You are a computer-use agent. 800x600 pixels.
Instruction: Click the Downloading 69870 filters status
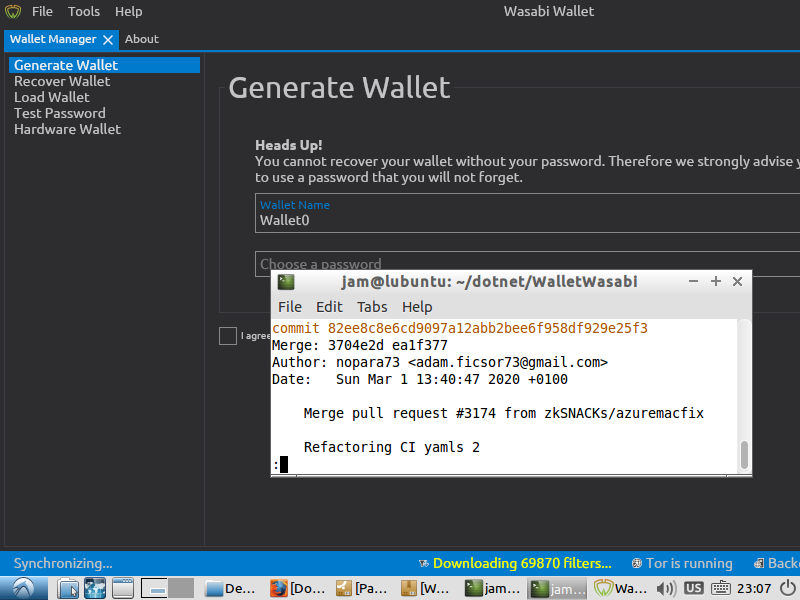pos(522,563)
